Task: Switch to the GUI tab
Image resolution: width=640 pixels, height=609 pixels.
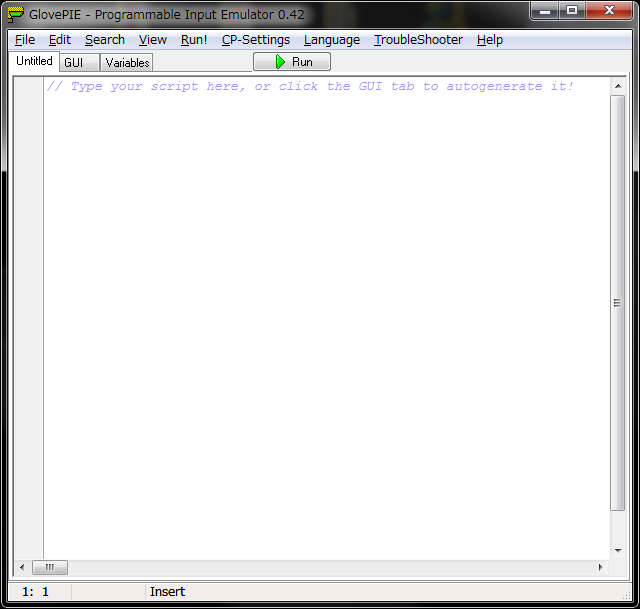Action: 79,63
